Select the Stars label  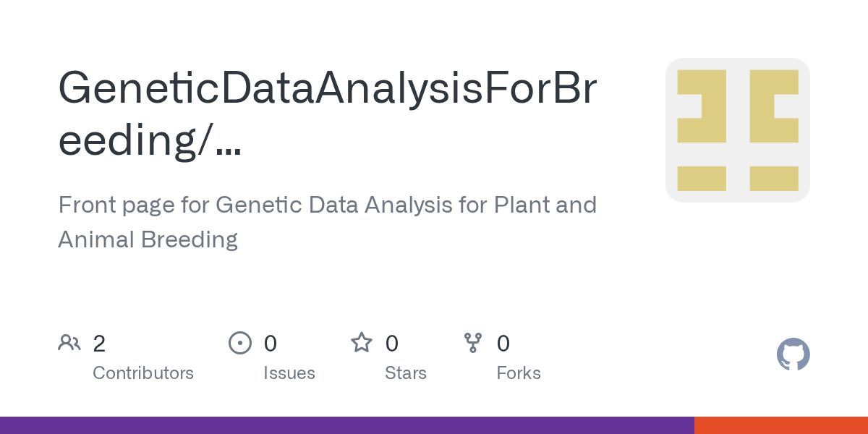point(406,373)
